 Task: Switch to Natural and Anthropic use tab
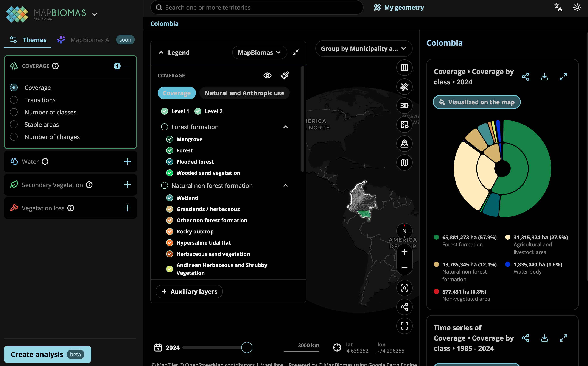(244, 93)
